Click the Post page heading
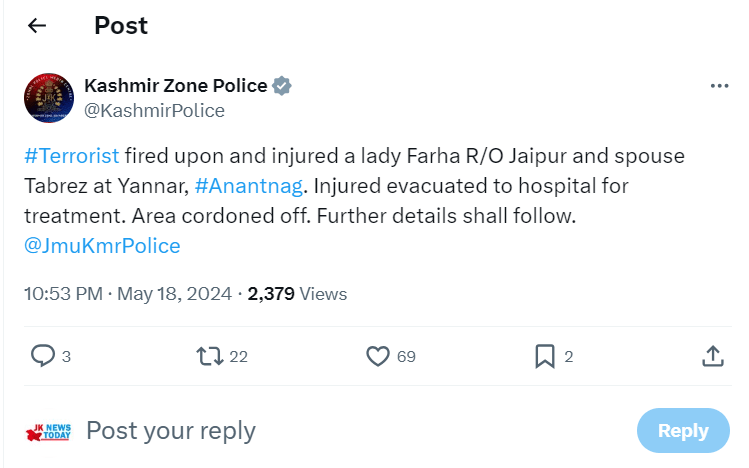Image resolution: width=749 pixels, height=468 pixels. pos(121,25)
